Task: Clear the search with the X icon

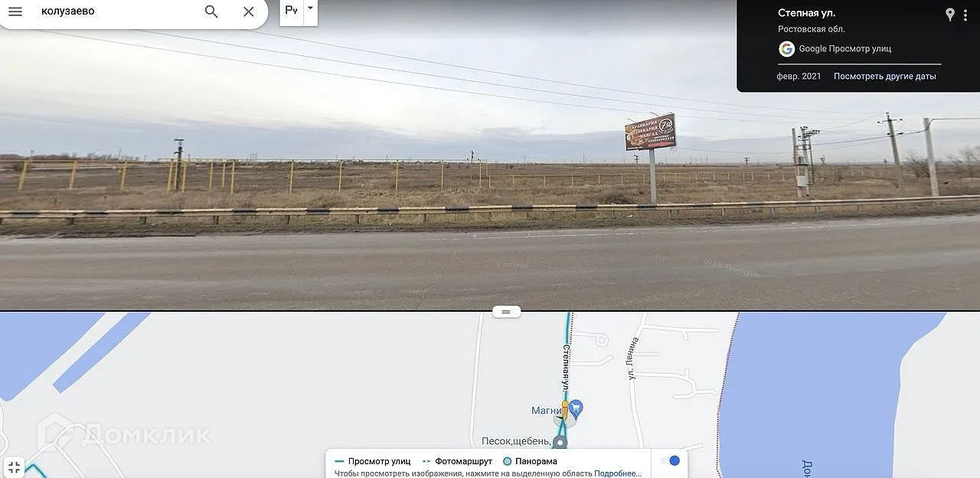Action: point(248,11)
